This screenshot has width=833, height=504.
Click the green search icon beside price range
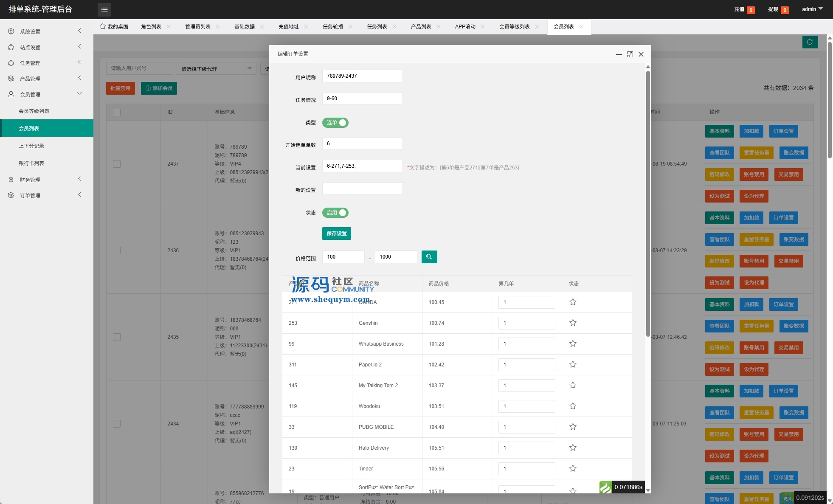pyautogui.click(x=429, y=257)
